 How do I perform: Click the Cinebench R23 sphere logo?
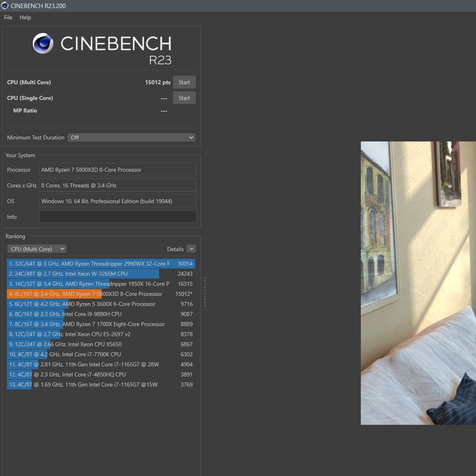point(43,44)
